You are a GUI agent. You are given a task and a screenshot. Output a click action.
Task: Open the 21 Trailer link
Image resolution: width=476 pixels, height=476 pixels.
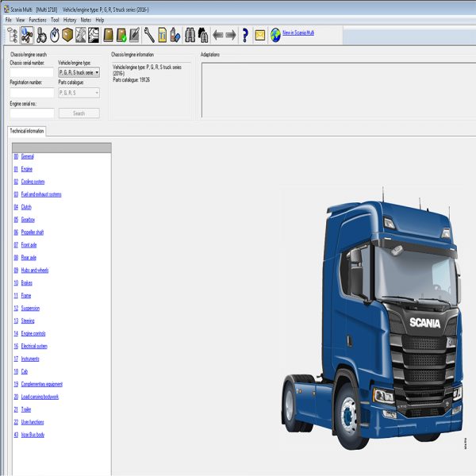(x=22, y=409)
